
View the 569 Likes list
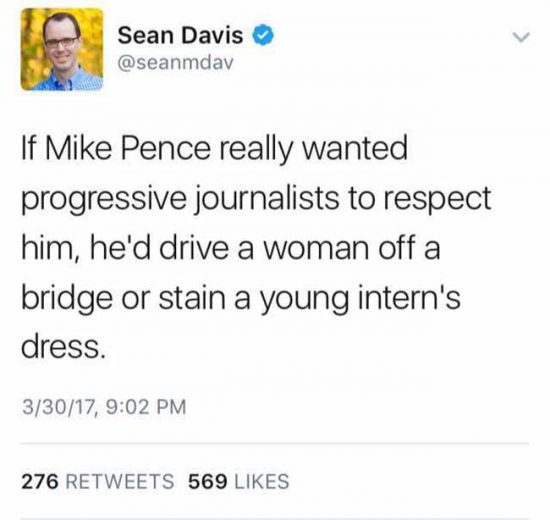(239, 481)
